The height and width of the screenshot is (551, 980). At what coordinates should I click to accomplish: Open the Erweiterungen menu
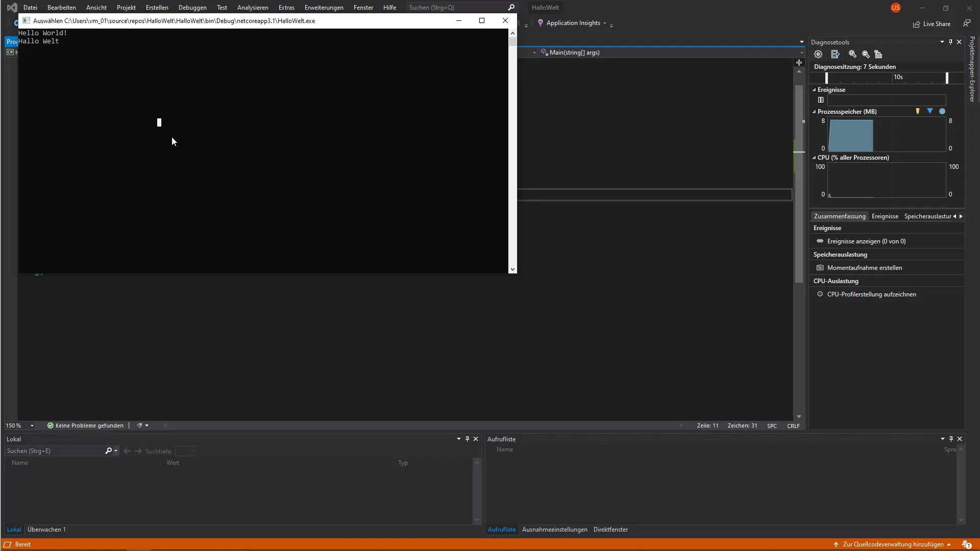click(x=324, y=8)
